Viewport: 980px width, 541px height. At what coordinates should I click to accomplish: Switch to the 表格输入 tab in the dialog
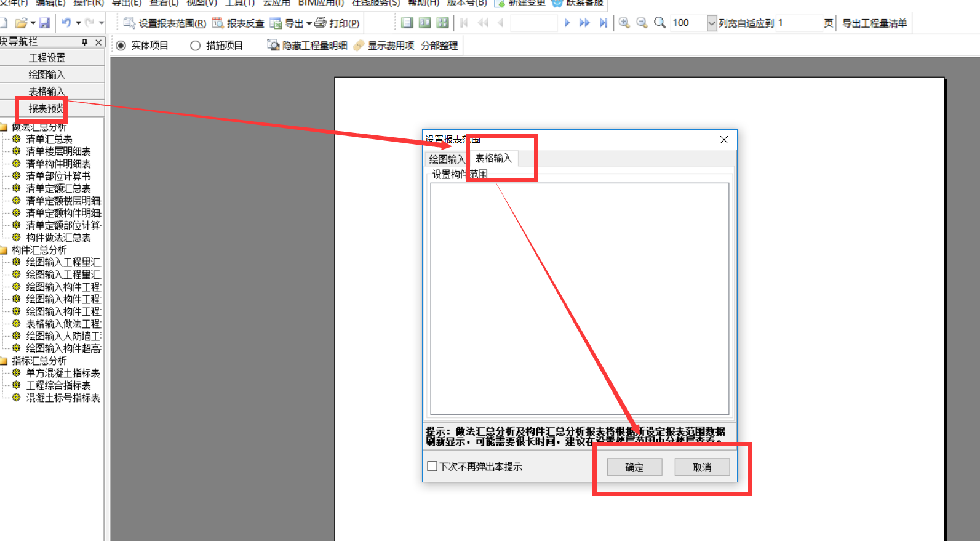[493, 158]
